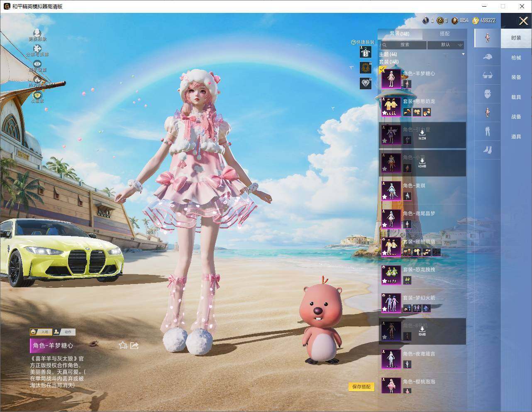532x412 pixels.
Task: Select the 入场 entrance toggle
Action: (41, 332)
